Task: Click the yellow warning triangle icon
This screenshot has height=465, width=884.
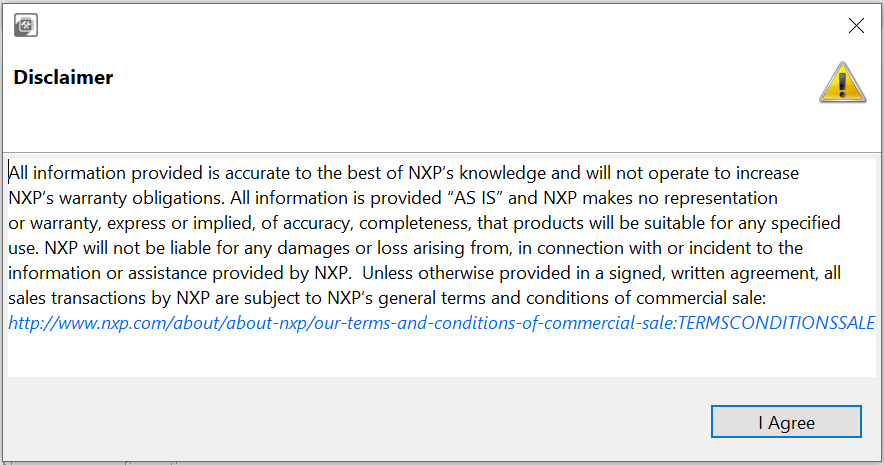Action: pos(842,83)
